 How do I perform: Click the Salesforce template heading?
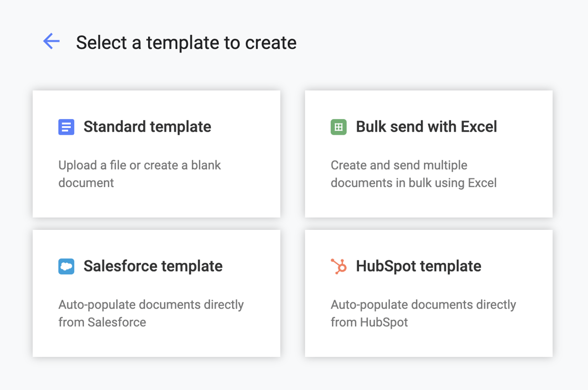(x=153, y=265)
